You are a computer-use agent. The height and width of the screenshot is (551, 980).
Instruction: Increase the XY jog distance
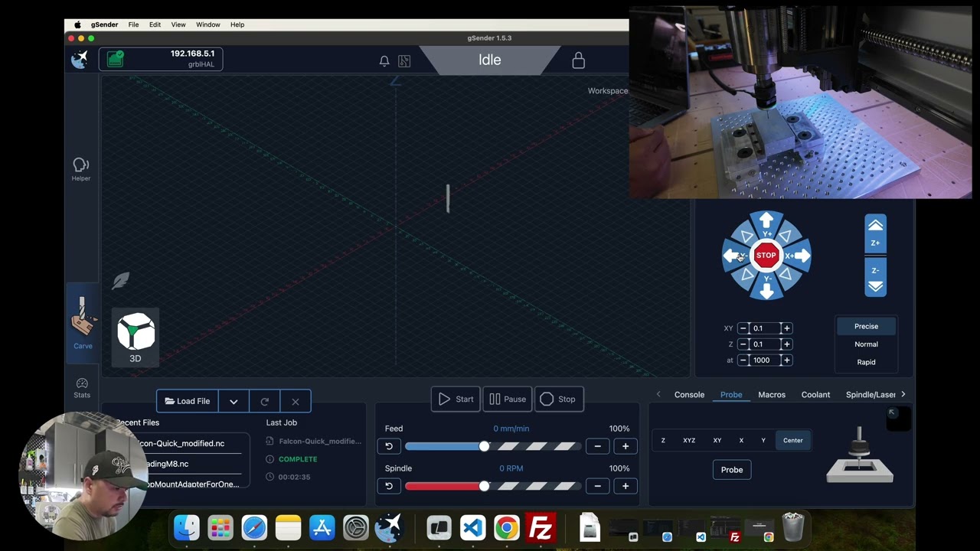(786, 328)
